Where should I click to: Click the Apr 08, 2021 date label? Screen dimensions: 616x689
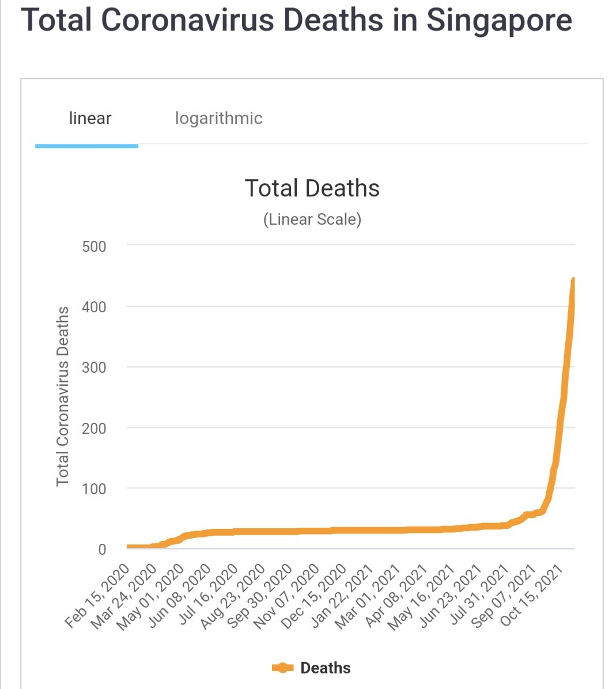pos(396,596)
